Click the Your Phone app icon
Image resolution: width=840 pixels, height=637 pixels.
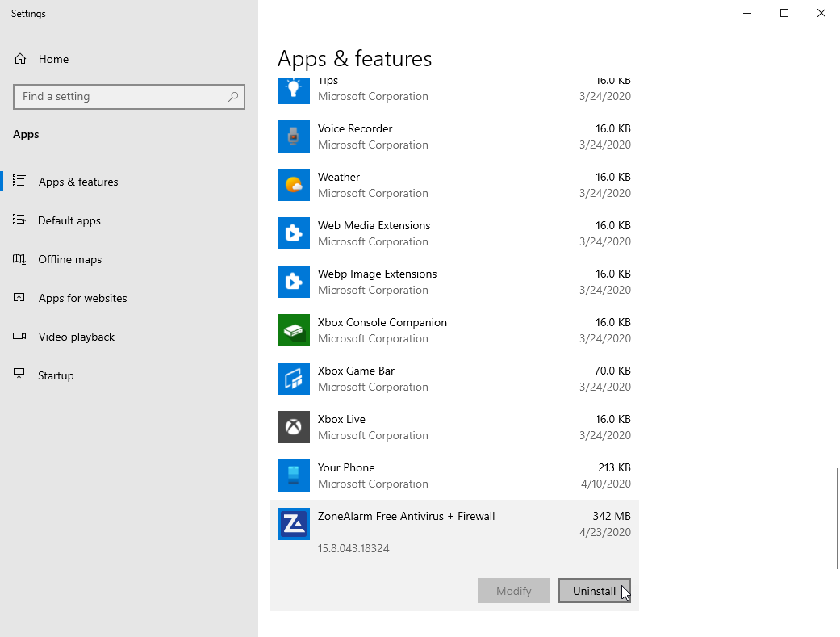(x=294, y=476)
